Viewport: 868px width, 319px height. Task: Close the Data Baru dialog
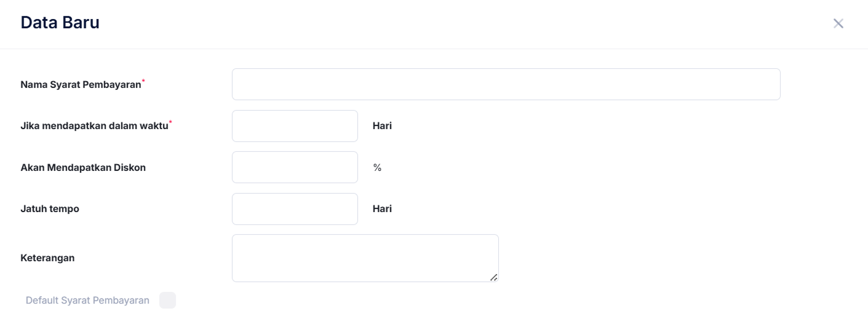838,24
